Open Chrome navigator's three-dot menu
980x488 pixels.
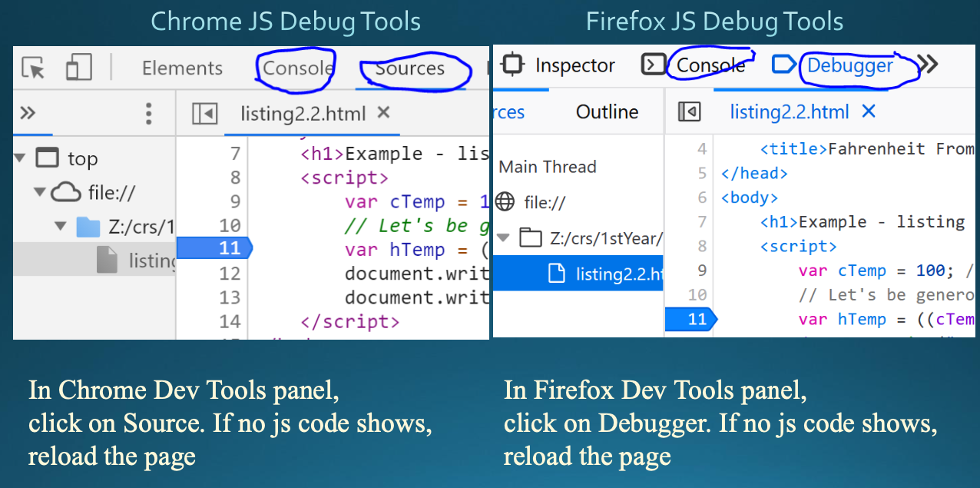pos(149,114)
